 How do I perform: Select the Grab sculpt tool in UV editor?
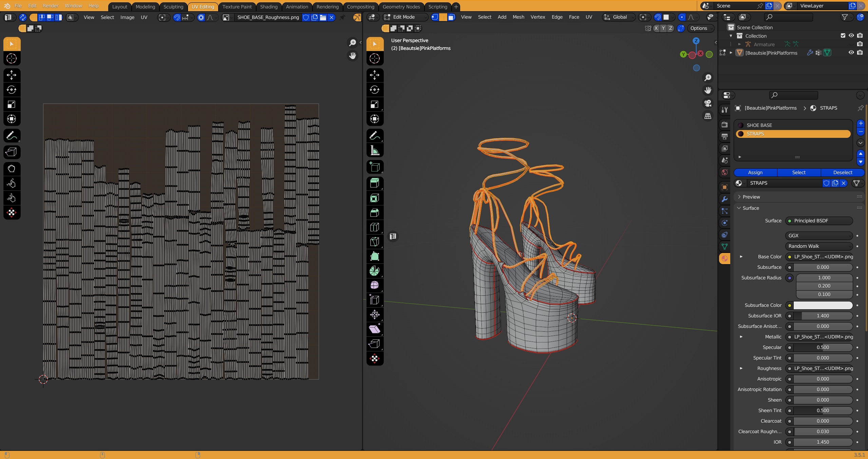(x=12, y=169)
